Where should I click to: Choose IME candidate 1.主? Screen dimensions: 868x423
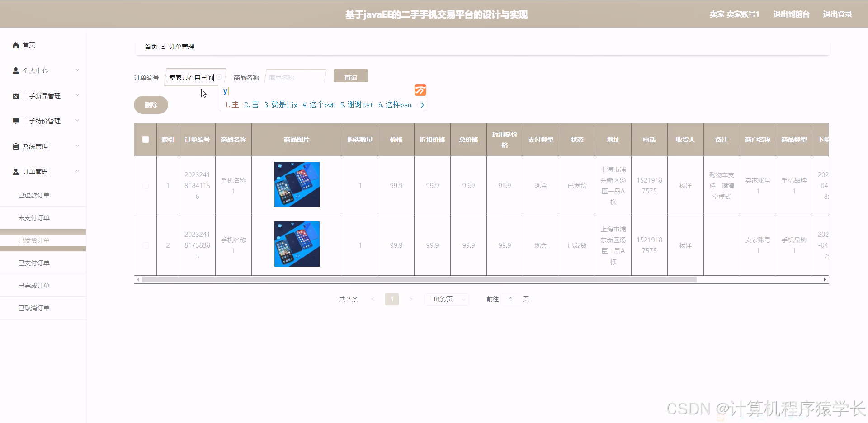(x=232, y=105)
